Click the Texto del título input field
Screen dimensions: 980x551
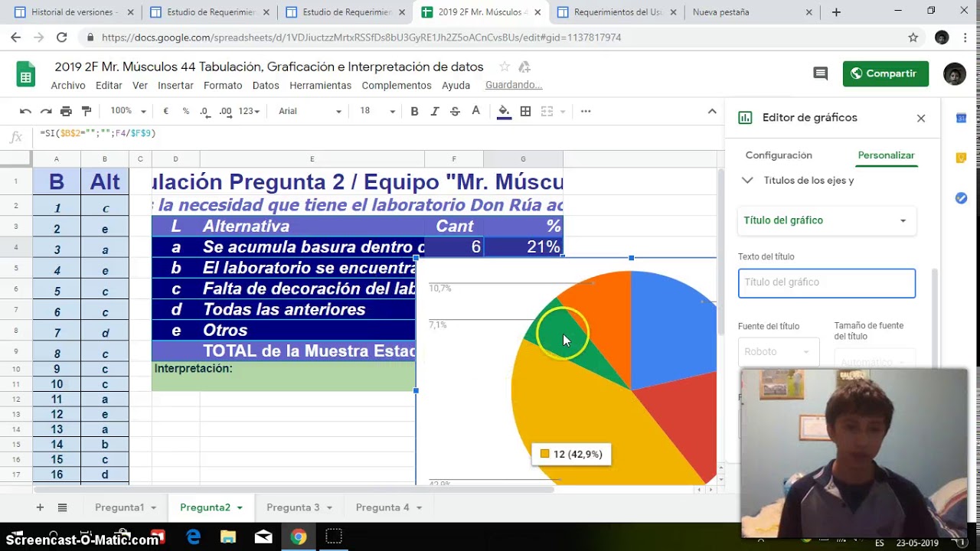click(x=826, y=282)
